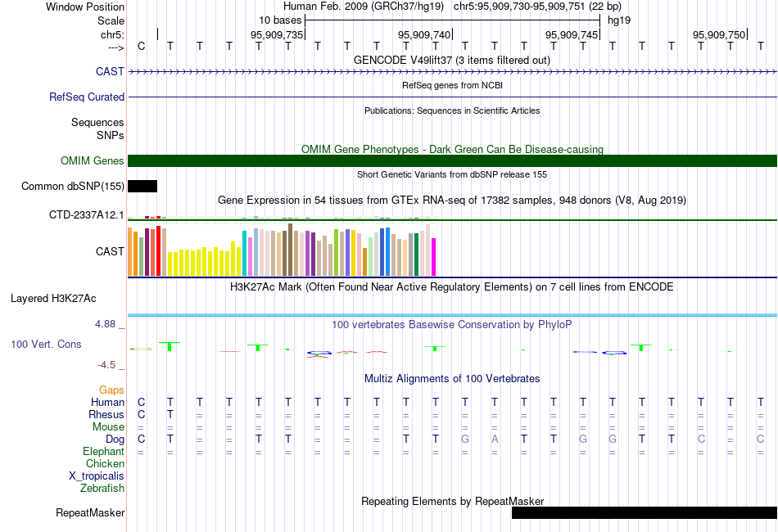Click the -4.5 PhyloP lower value
778x532 pixels.
tap(106, 365)
